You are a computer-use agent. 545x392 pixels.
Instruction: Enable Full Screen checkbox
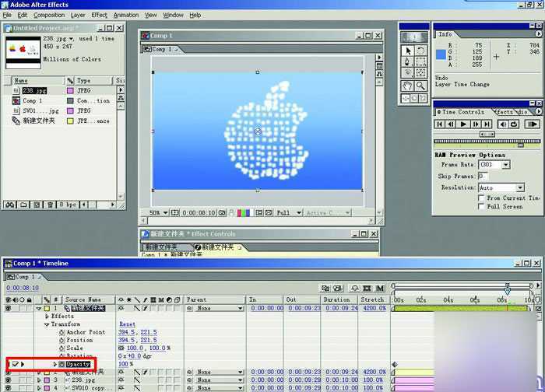coord(481,207)
